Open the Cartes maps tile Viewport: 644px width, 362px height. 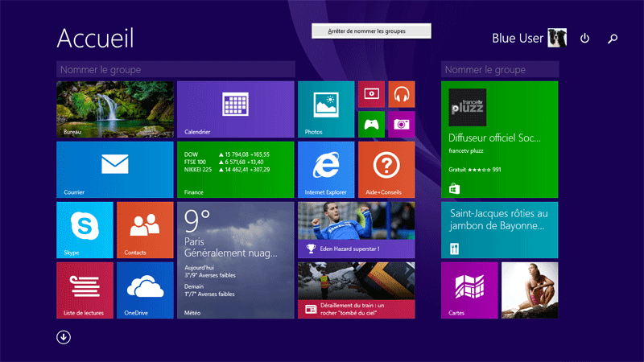click(469, 290)
